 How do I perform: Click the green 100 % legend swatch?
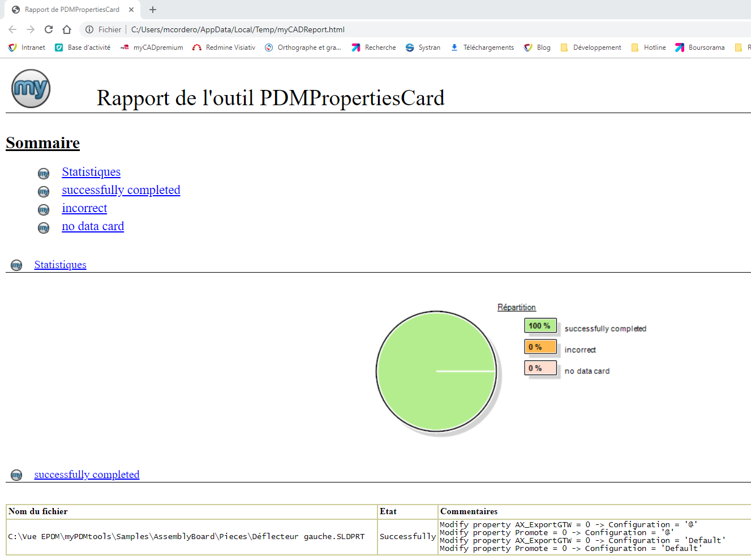tap(540, 326)
